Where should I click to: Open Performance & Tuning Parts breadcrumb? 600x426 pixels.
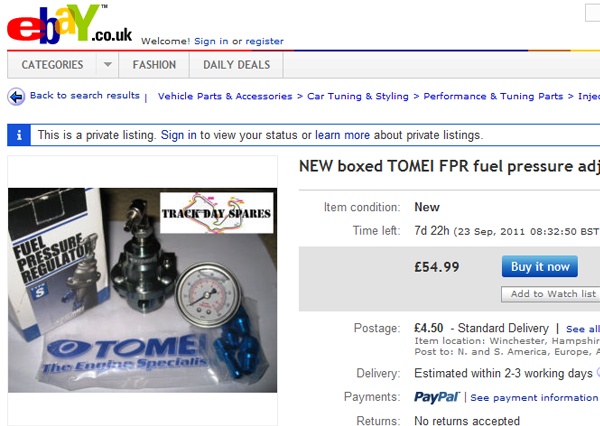tap(493, 97)
